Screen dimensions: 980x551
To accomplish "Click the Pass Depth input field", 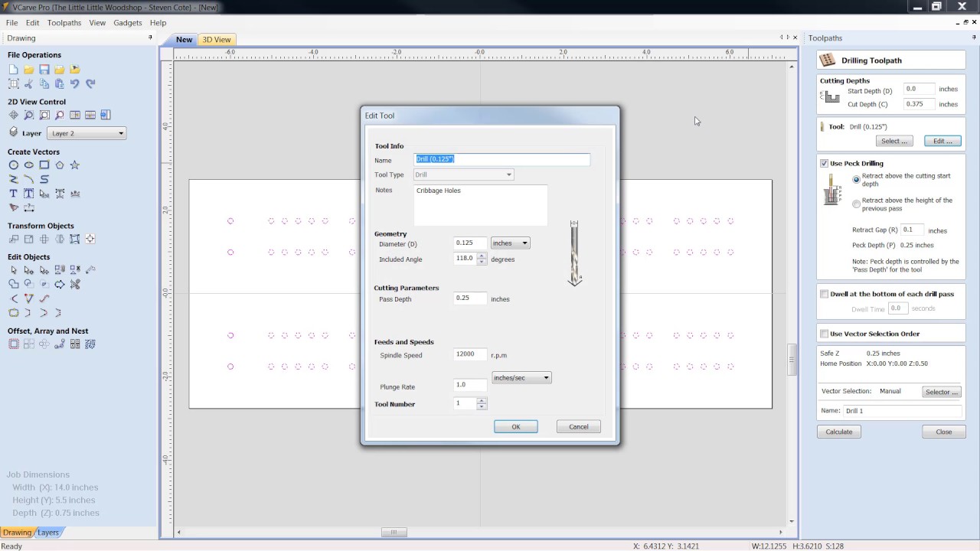I will click(x=470, y=298).
